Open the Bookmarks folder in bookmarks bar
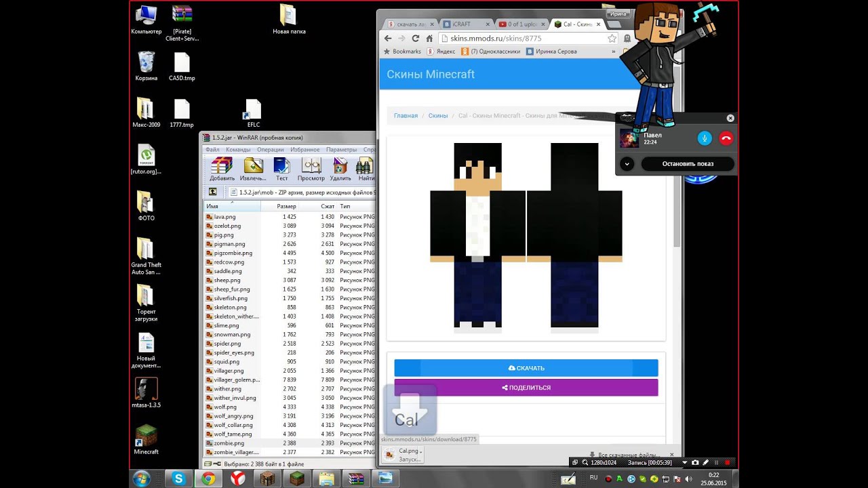This screenshot has width=868, height=488. [x=402, y=52]
